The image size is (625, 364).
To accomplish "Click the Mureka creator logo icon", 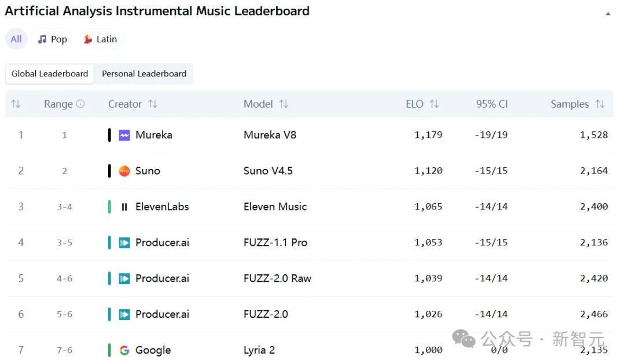I will pos(124,135).
